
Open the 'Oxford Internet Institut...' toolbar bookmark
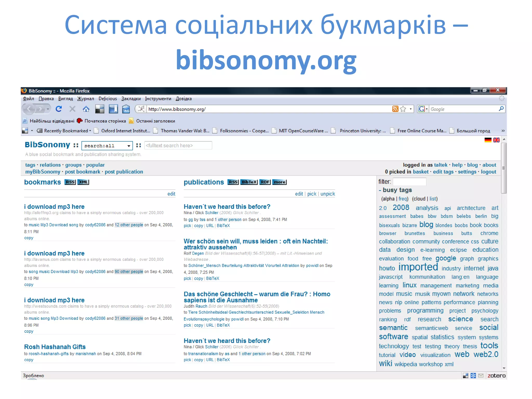click(x=122, y=131)
